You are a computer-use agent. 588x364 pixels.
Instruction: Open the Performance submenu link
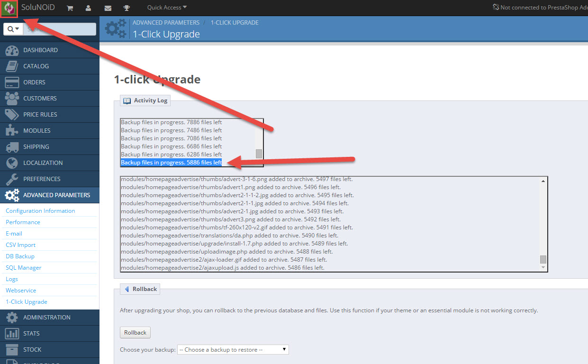[23, 222]
